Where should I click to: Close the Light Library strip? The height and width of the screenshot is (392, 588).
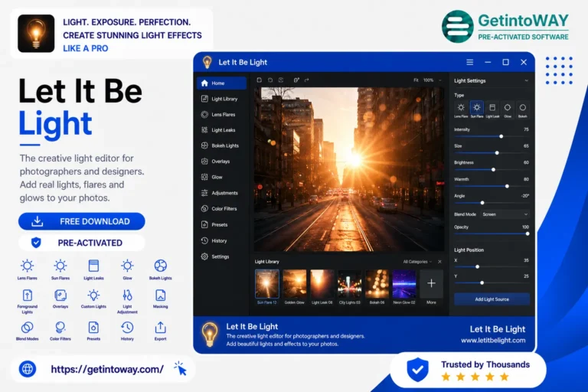point(439,262)
